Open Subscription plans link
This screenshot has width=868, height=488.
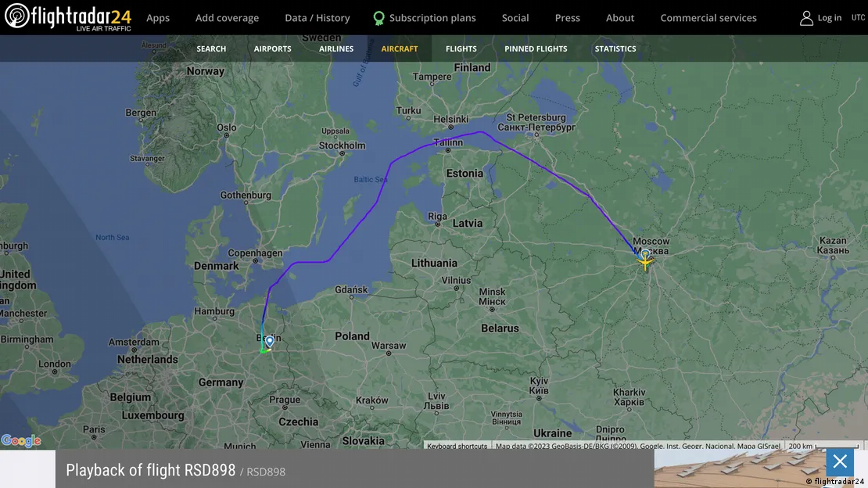(432, 18)
